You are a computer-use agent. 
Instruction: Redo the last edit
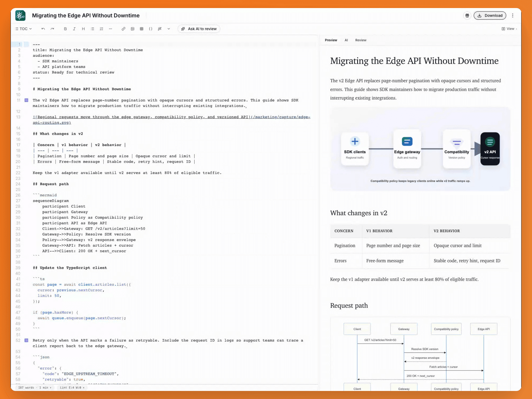(52, 29)
